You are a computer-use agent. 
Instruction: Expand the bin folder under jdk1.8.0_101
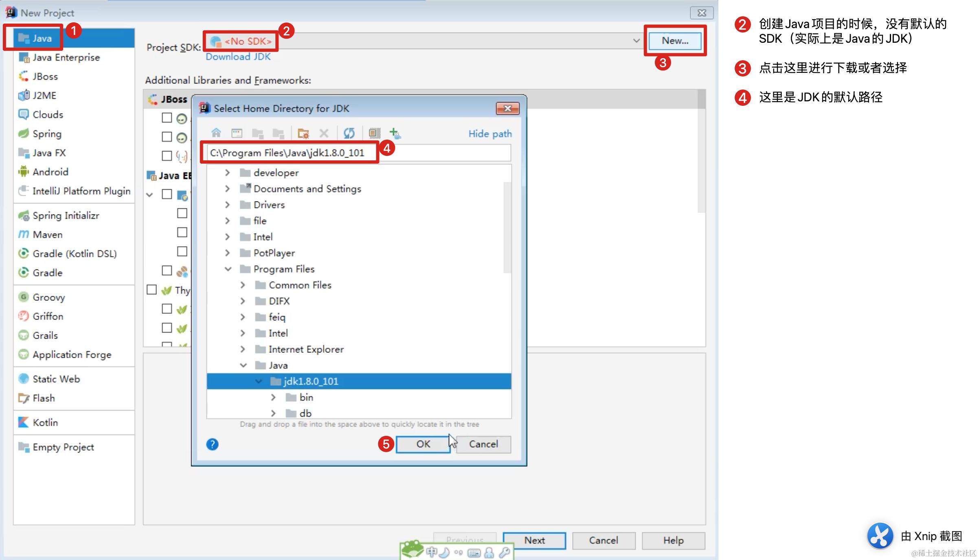pos(273,397)
